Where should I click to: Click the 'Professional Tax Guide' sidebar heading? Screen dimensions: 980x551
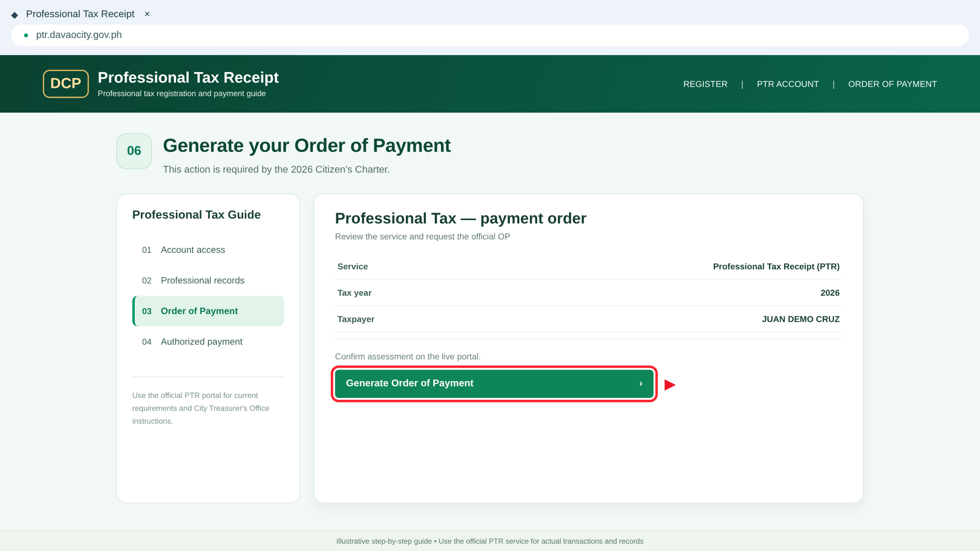click(x=196, y=215)
